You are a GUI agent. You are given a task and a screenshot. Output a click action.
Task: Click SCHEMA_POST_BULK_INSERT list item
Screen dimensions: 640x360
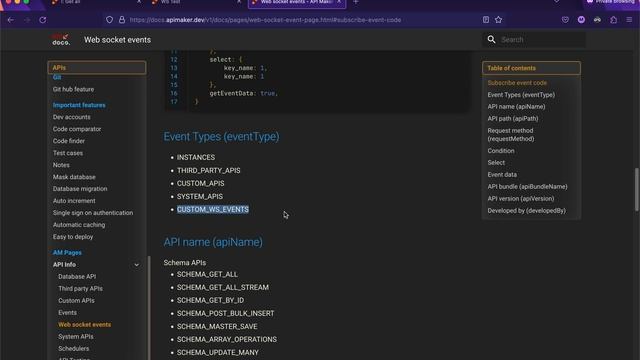tap(226, 313)
